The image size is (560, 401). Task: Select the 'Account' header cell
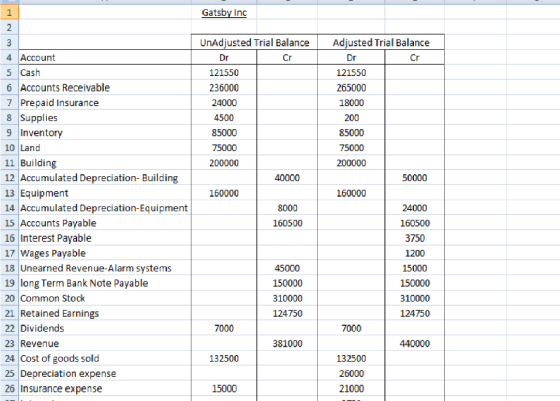105,57
